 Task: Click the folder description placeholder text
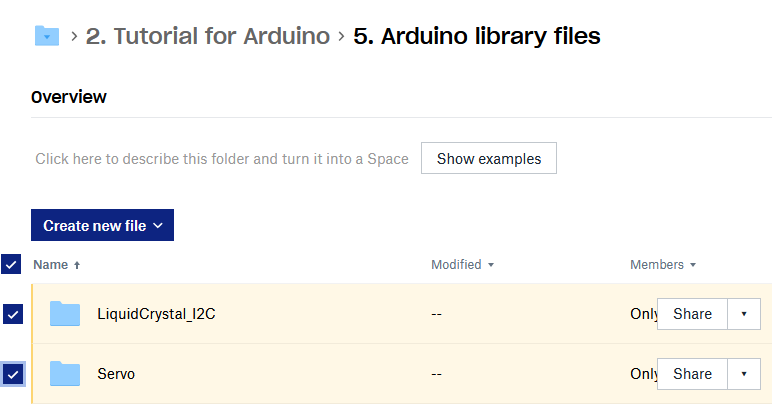tap(222, 159)
